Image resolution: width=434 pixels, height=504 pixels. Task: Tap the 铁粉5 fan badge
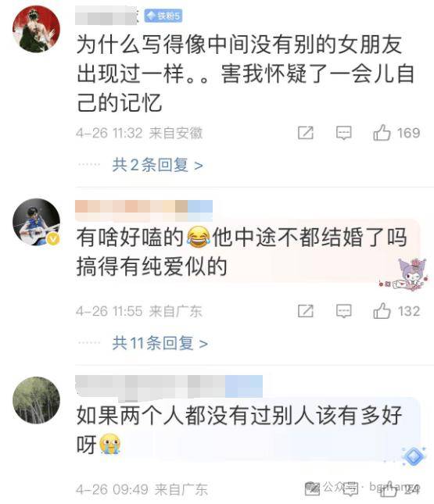(x=163, y=16)
